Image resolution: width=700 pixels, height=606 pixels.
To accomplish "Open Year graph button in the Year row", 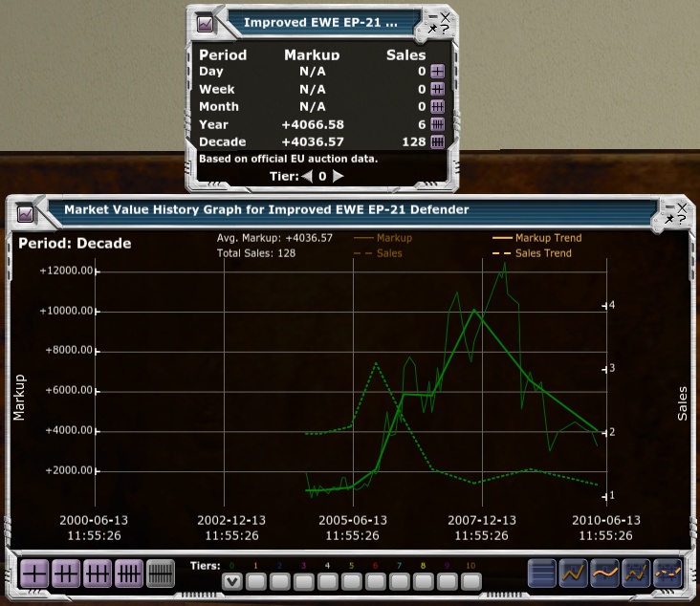I will (437, 124).
